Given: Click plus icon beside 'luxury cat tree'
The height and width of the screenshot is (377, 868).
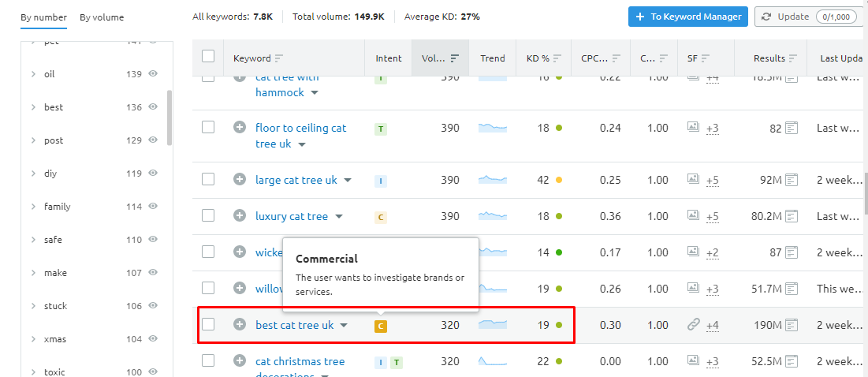Looking at the screenshot, I should (x=239, y=216).
